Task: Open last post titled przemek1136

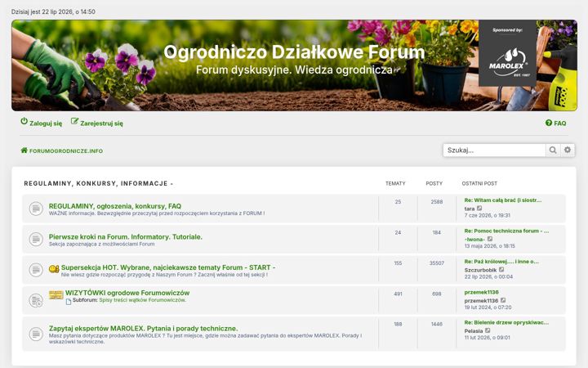Action: (482, 292)
